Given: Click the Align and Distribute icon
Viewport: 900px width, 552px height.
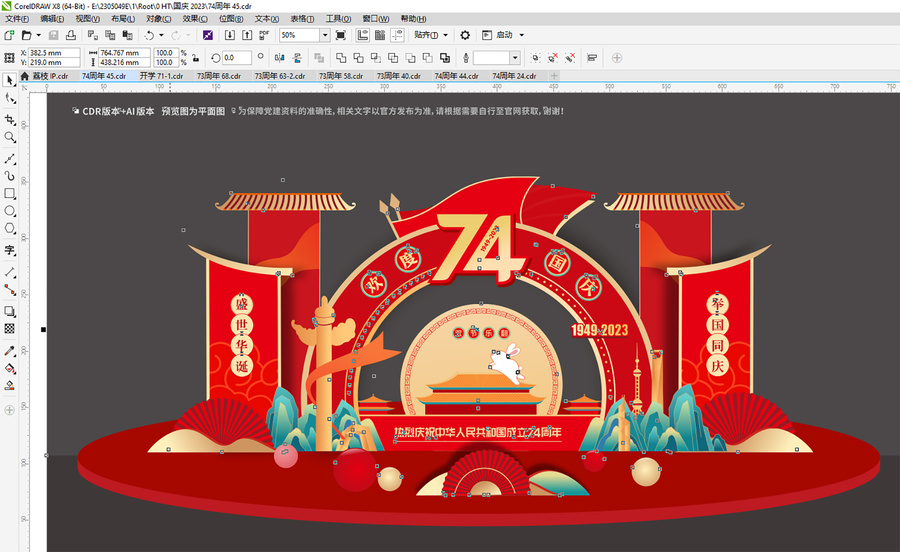Looking at the screenshot, I should pos(592,57).
